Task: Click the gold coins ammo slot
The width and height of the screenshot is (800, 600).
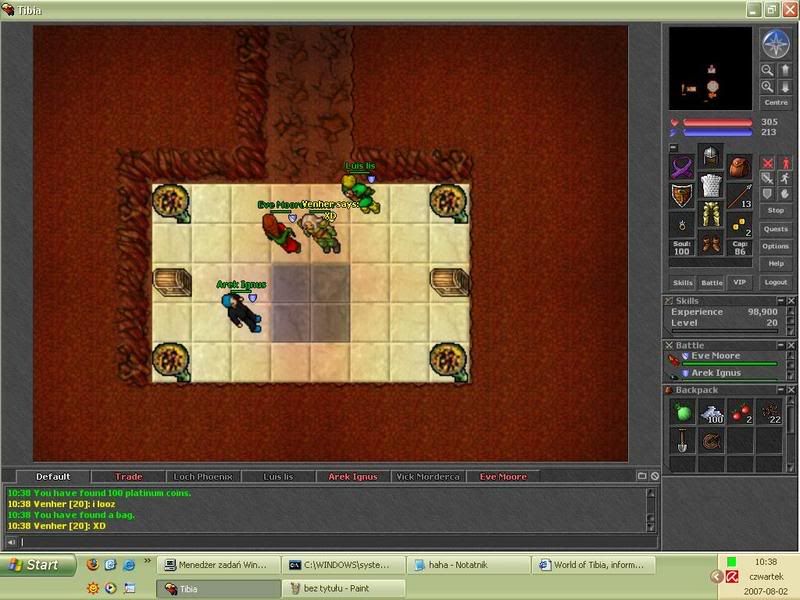Action: (740, 225)
